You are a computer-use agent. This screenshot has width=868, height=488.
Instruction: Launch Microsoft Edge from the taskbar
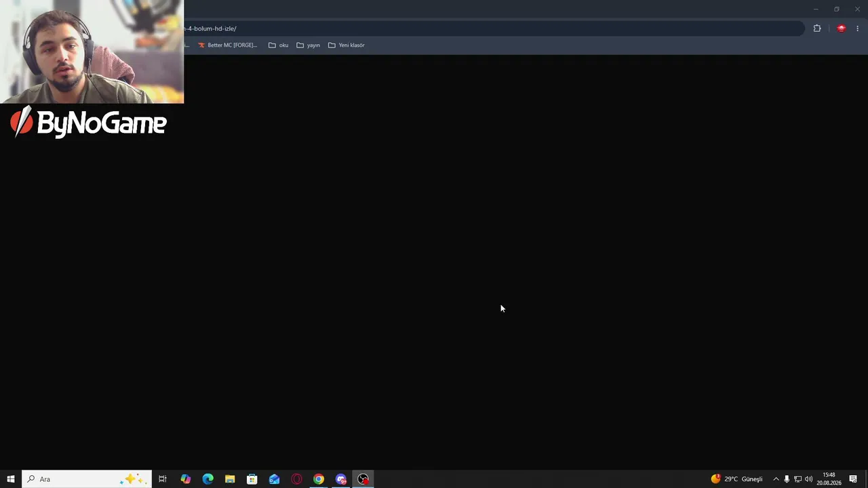pos(208,479)
